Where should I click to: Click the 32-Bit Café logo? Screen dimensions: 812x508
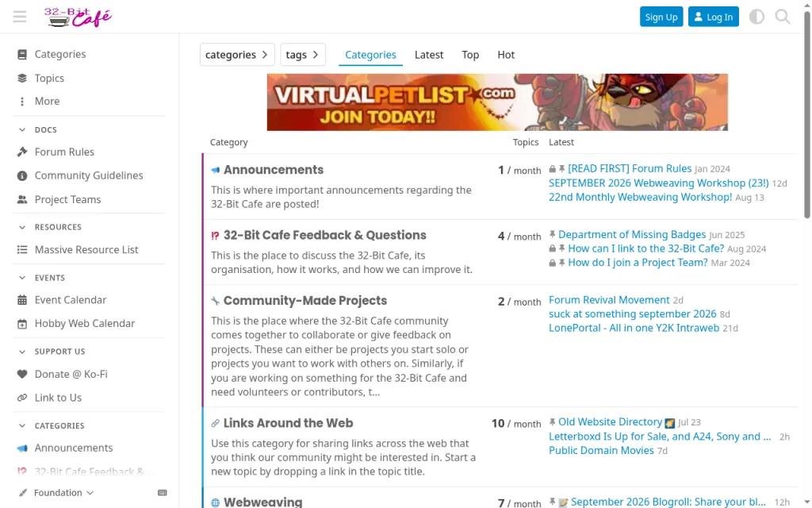click(78, 17)
